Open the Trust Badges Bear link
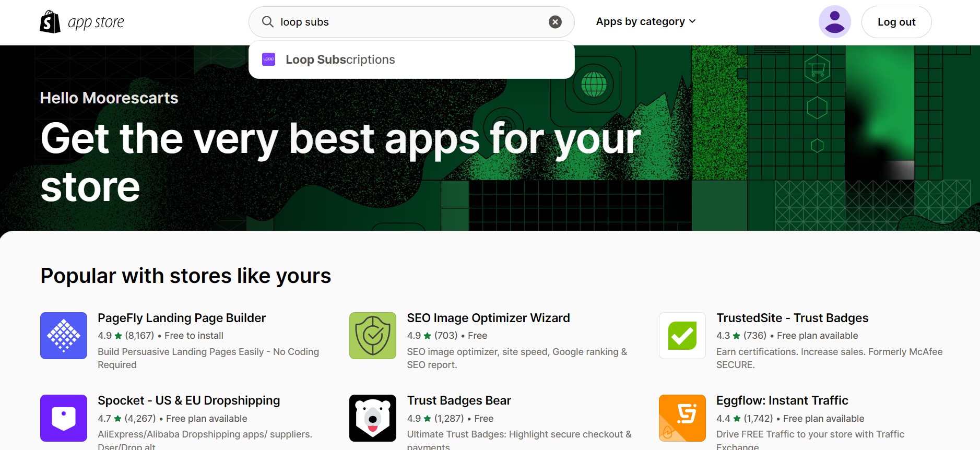This screenshot has width=980, height=450. (459, 400)
